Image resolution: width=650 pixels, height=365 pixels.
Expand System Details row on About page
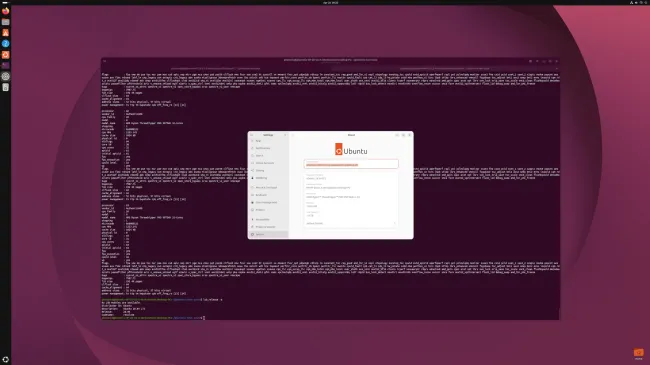tap(351, 223)
